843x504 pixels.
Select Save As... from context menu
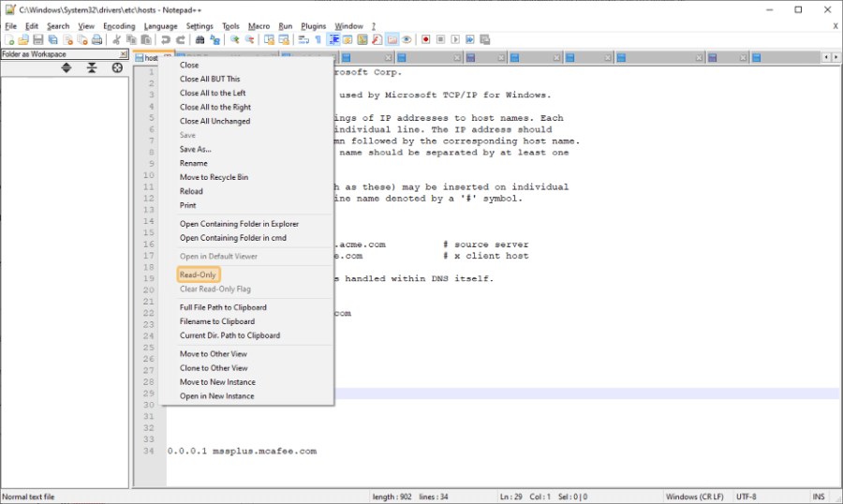195,149
